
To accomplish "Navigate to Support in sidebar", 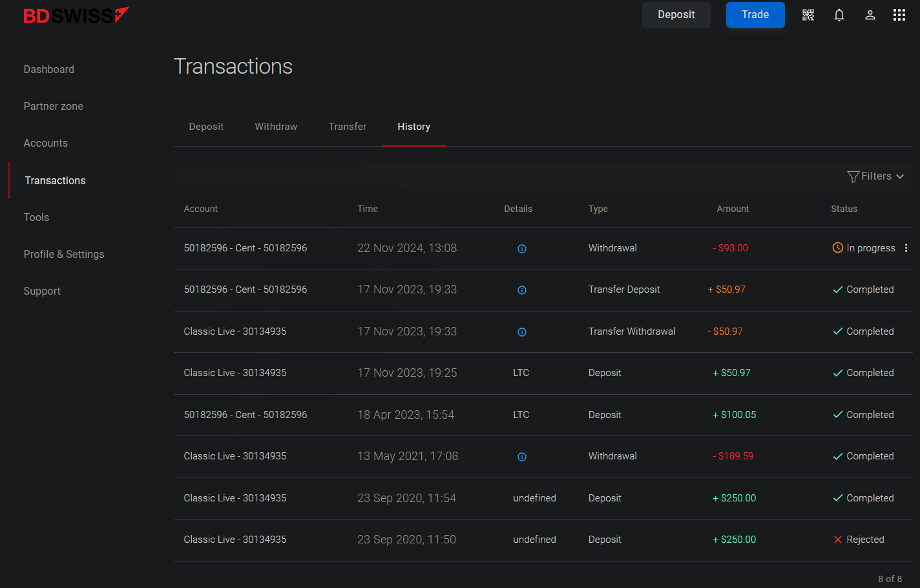I will (x=42, y=291).
